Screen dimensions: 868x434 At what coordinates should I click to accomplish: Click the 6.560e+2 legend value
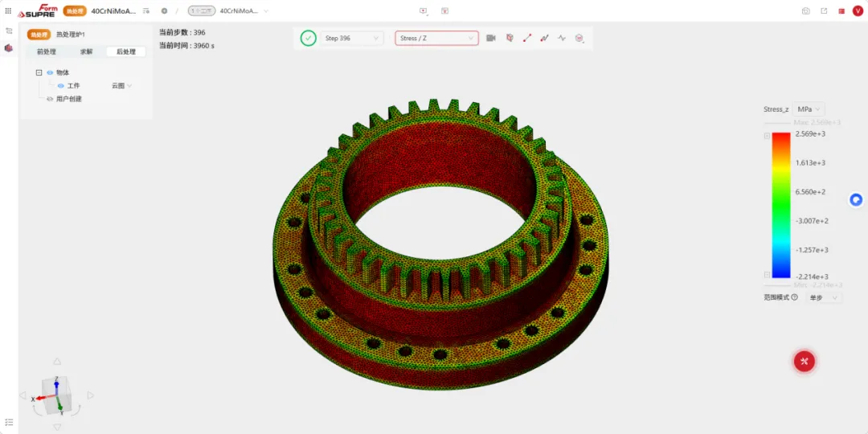click(810, 191)
